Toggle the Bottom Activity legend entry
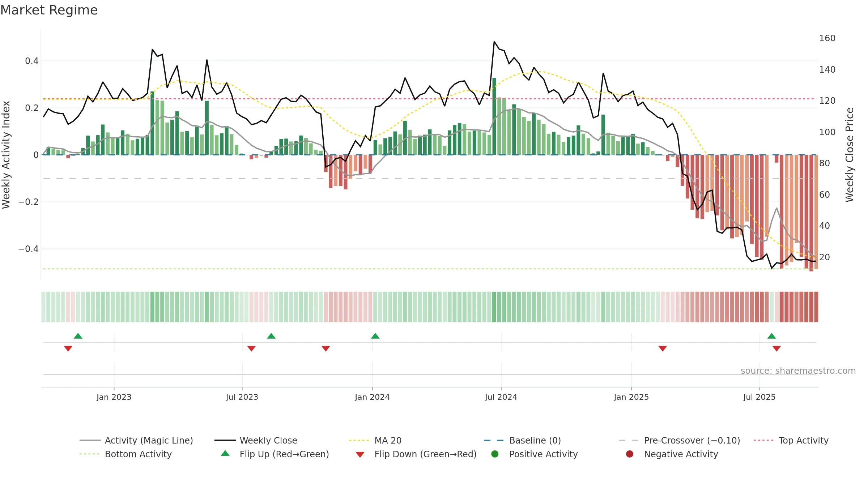Screen dimensions: 868x488 [125, 454]
